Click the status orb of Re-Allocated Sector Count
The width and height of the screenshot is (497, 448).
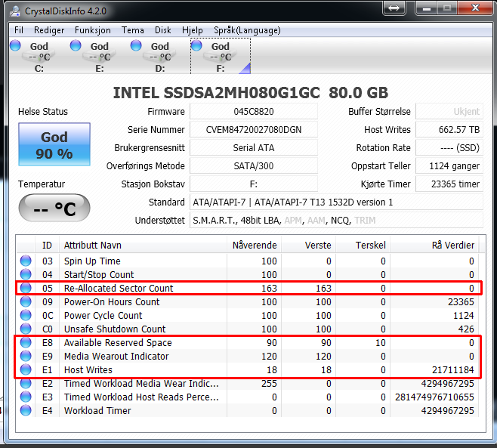tap(26, 288)
